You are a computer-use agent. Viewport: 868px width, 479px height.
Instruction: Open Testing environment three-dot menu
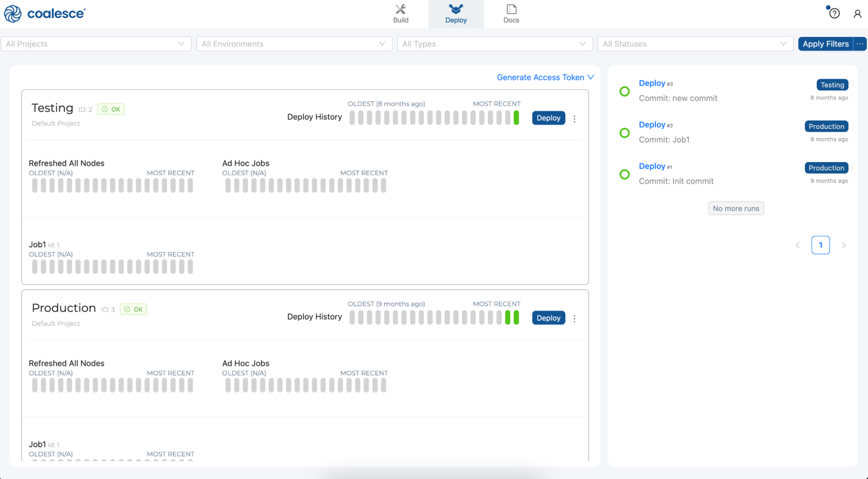point(574,119)
